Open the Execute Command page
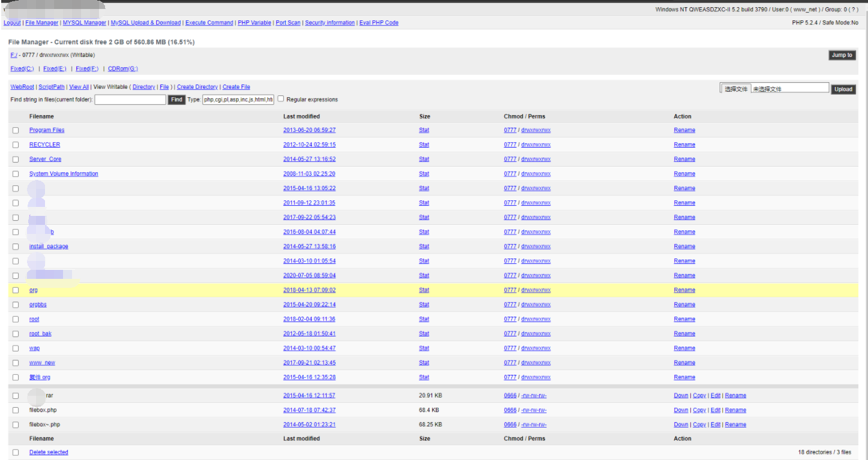This screenshot has width=868, height=460. click(209, 23)
